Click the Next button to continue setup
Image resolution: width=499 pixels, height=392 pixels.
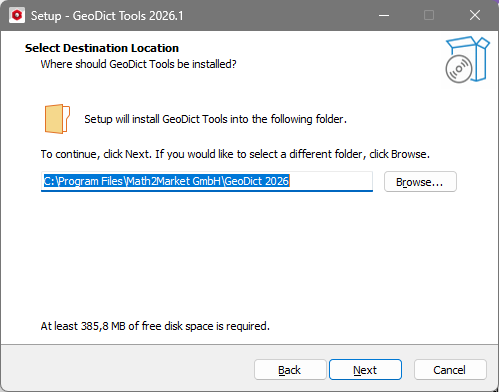click(x=365, y=370)
